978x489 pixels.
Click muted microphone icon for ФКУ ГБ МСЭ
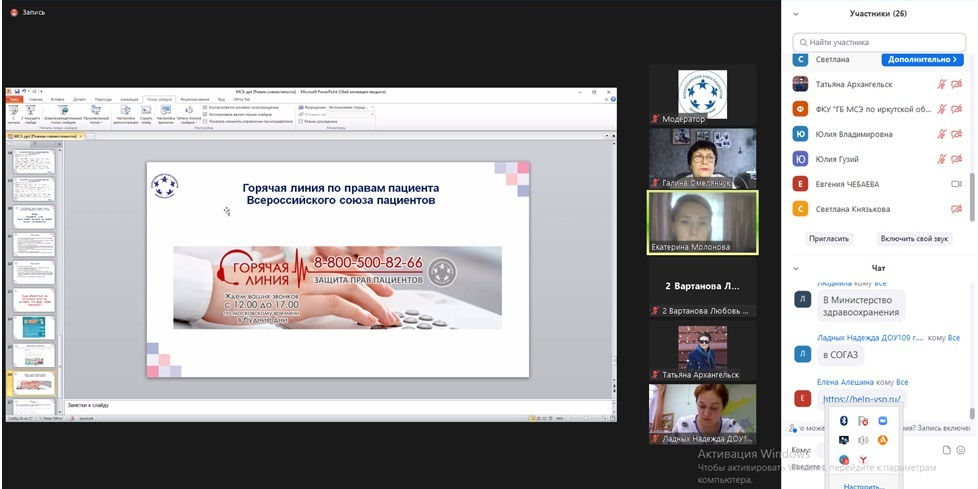click(x=942, y=109)
